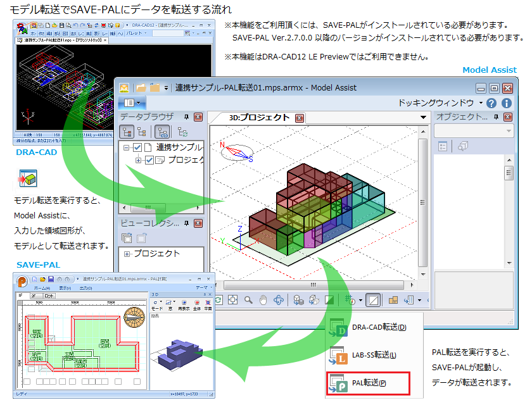Click the second tree view icon in データブラウザ
Screen dimensions: 532x405
pyautogui.click(x=142, y=132)
